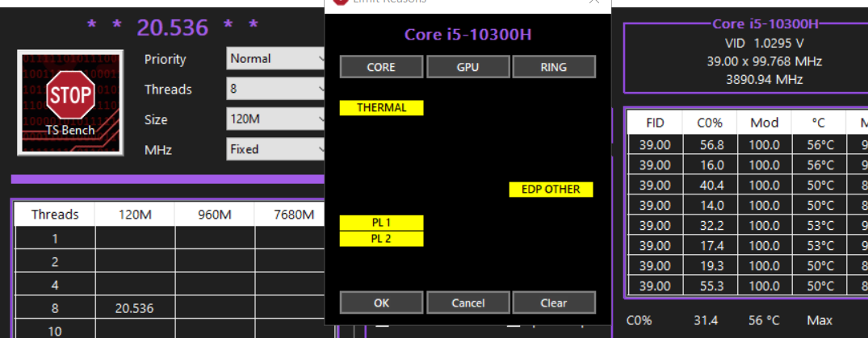Click the RING button in Limit Reasons
This screenshot has height=338, width=868.
pyautogui.click(x=554, y=67)
